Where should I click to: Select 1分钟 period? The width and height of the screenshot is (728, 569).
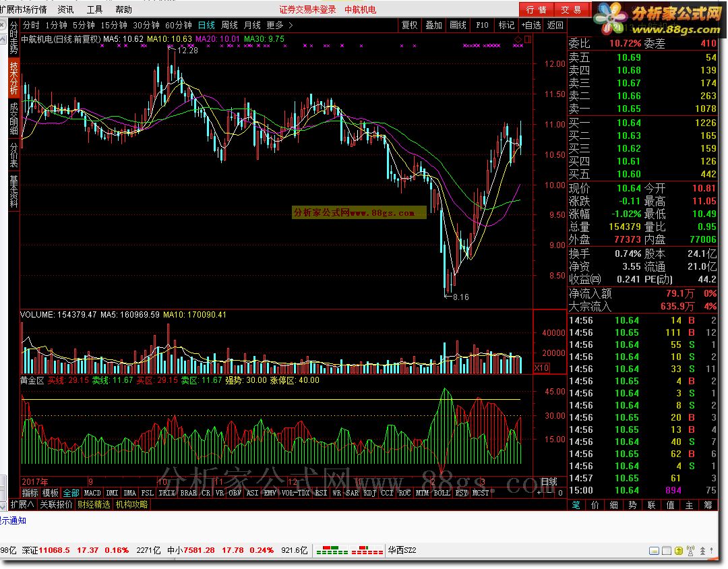[56, 25]
